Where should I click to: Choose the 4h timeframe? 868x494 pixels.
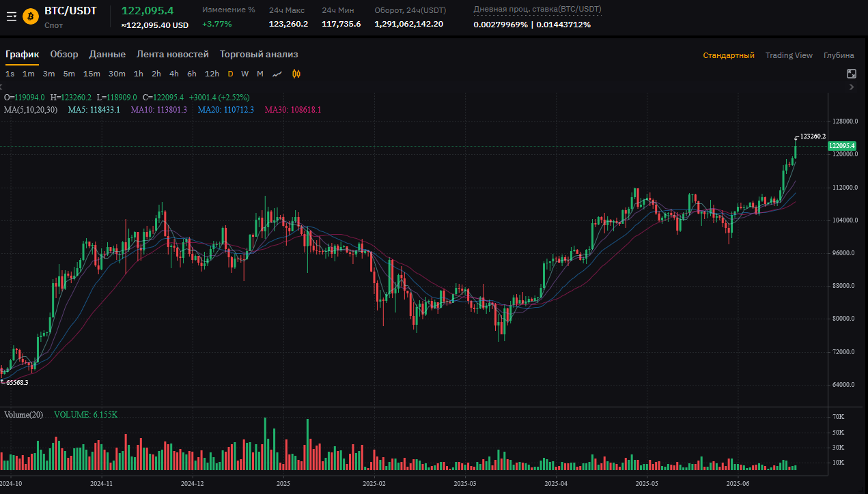click(x=174, y=74)
